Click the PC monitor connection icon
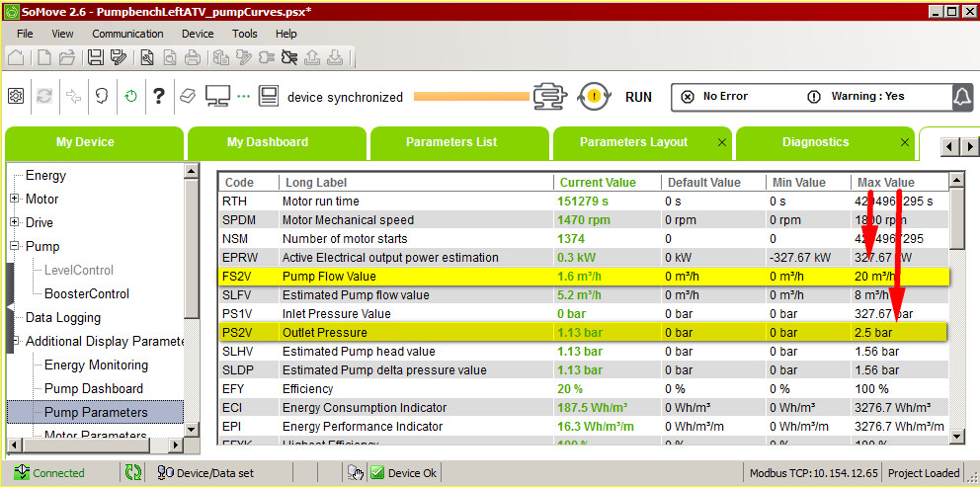This screenshot has height=487, width=980. click(218, 97)
